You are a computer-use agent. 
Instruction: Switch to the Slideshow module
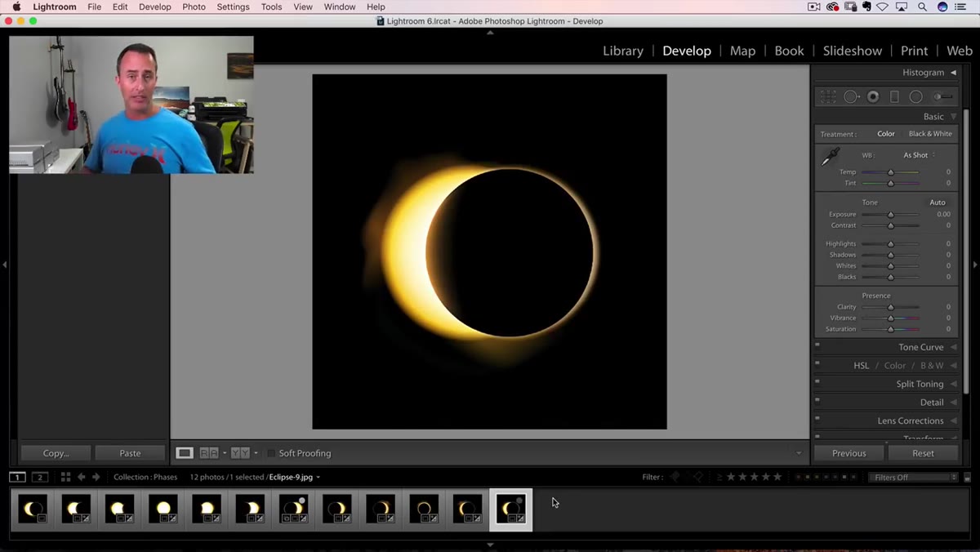coord(853,51)
